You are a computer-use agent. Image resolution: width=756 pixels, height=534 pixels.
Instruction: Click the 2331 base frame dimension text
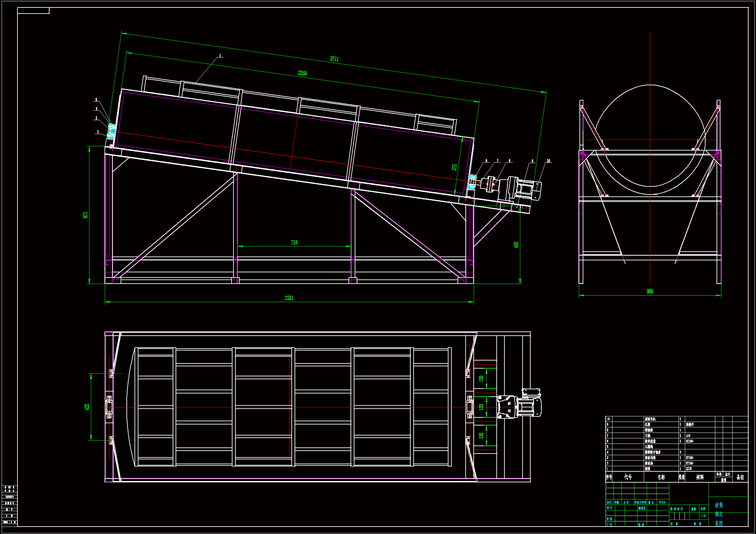(x=289, y=298)
